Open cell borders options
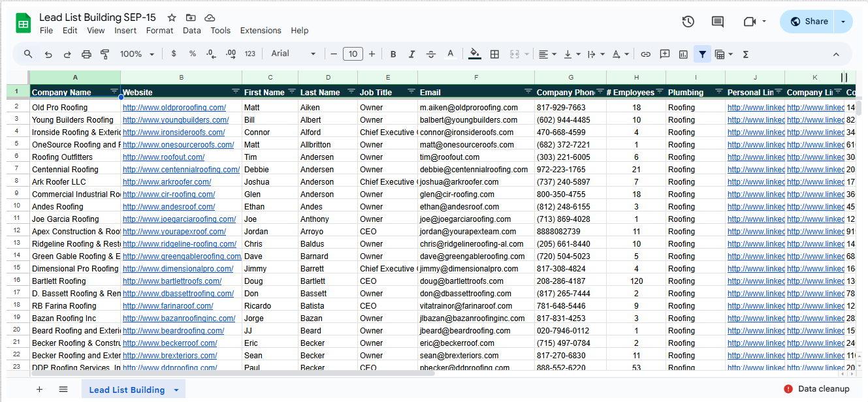The height and width of the screenshot is (402, 868). [x=494, y=54]
